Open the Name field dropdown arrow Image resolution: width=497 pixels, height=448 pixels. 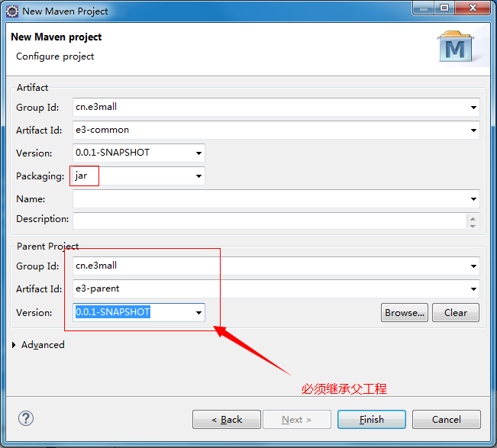(473, 199)
